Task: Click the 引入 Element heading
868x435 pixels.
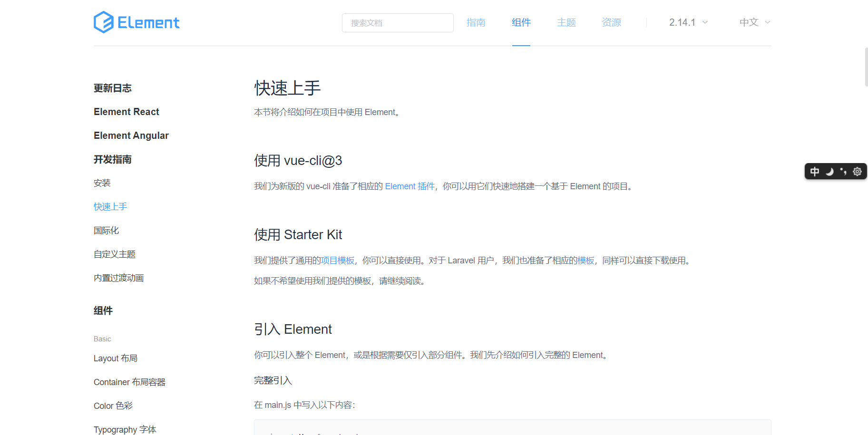Action: click(x=293, y=329)
